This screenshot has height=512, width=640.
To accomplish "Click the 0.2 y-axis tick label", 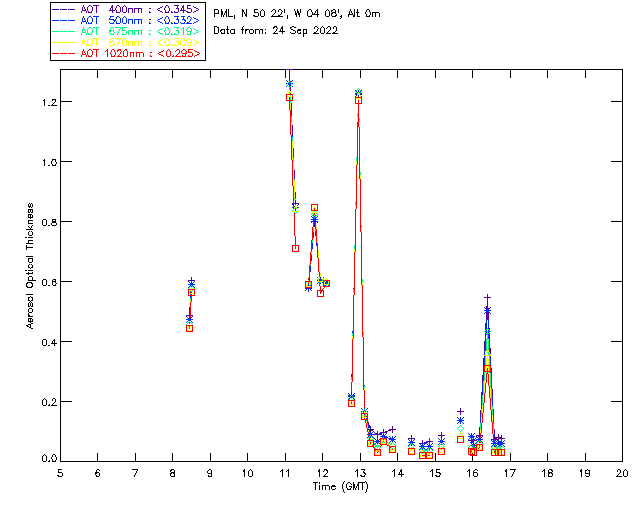I will (49, 402).
